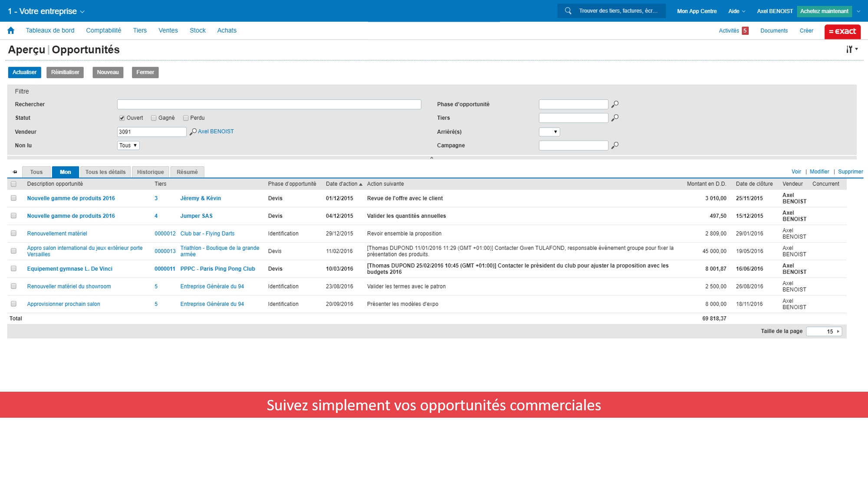The image size is (868, 488).
Task: Expand the Arrière(s) dropdown selector
Action: click(549, 132)
